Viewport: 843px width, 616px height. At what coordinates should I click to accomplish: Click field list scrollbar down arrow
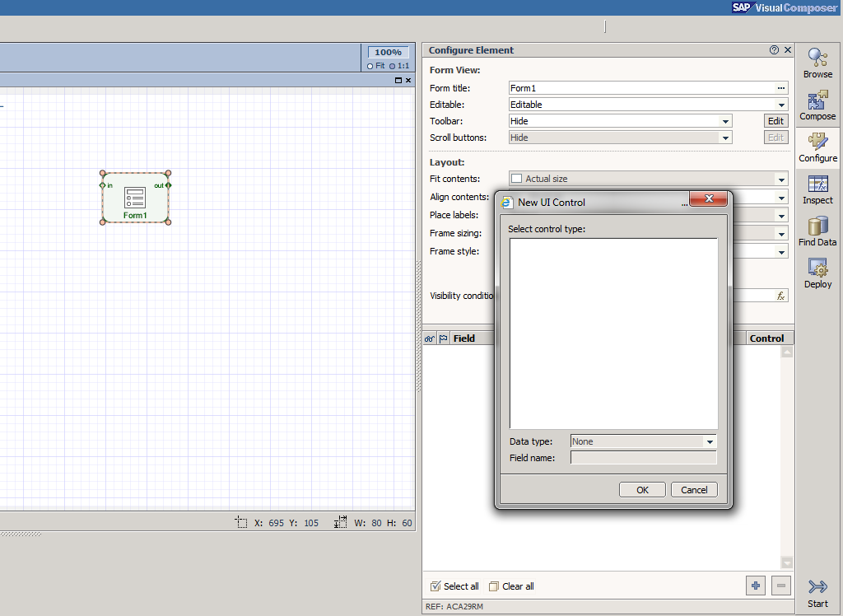pos(787,562)
